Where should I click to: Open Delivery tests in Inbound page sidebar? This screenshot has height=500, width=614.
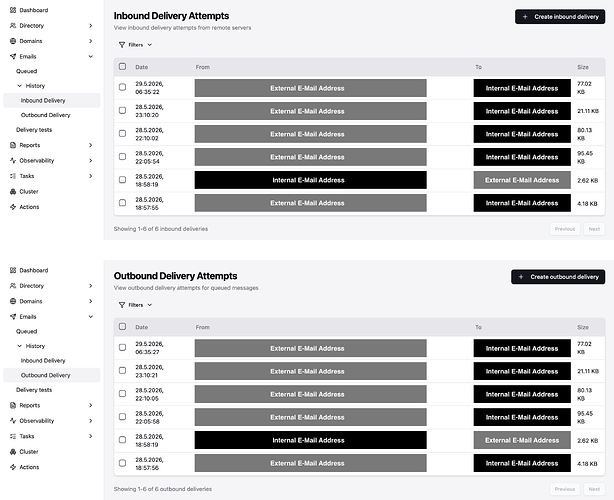click(34, 130)
